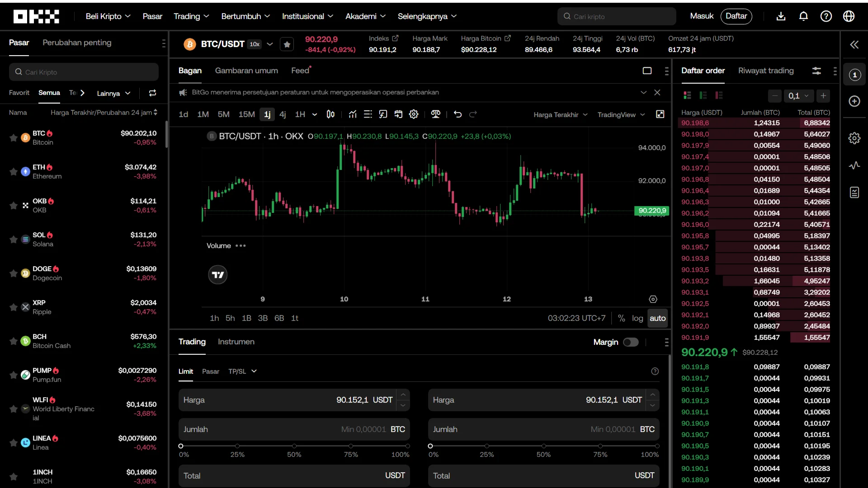Image resolution: width=868 pixels, height=488 pixels.
Task: Toggle auto scaling on the chart
Action: pos(658,318)
